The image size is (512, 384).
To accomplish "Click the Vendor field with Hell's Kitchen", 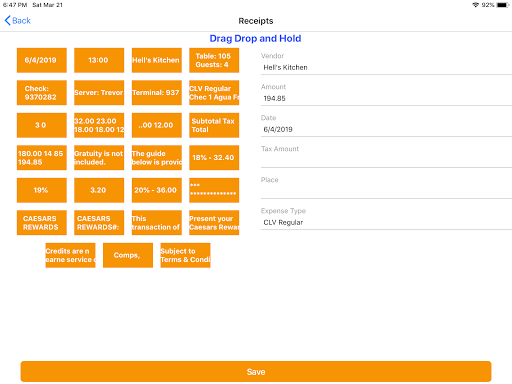I will tap(386, 67).
